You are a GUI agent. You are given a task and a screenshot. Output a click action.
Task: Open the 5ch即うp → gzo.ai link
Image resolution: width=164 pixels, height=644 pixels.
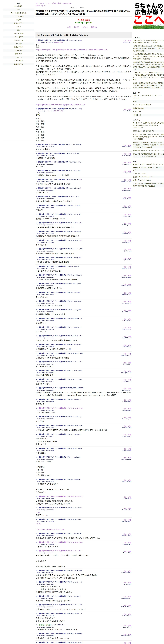coord(84,23)
